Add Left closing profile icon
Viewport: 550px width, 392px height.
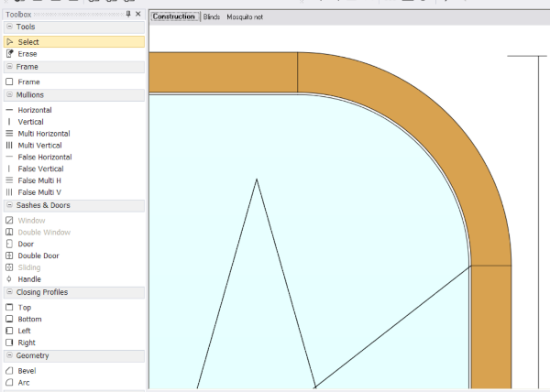point(9,331)
